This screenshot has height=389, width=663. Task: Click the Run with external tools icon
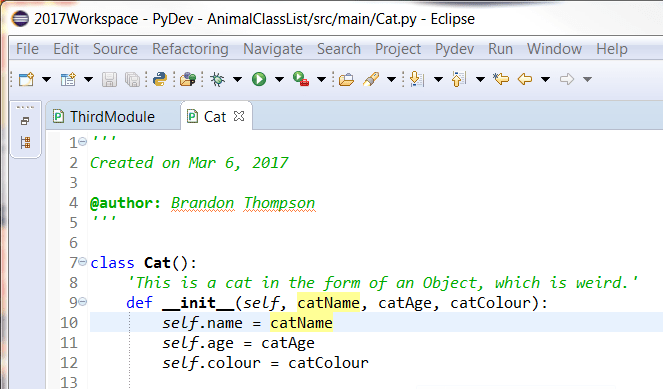pos(301,79)
